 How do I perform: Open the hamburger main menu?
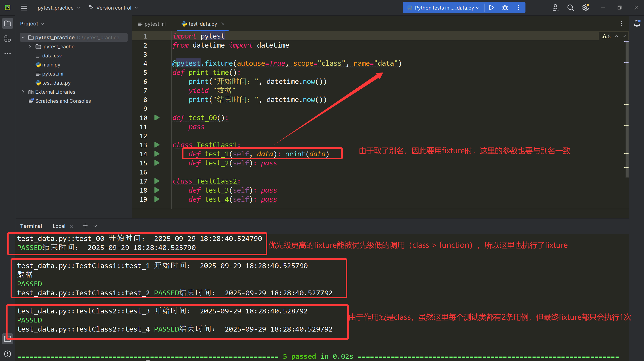point(24,8)
